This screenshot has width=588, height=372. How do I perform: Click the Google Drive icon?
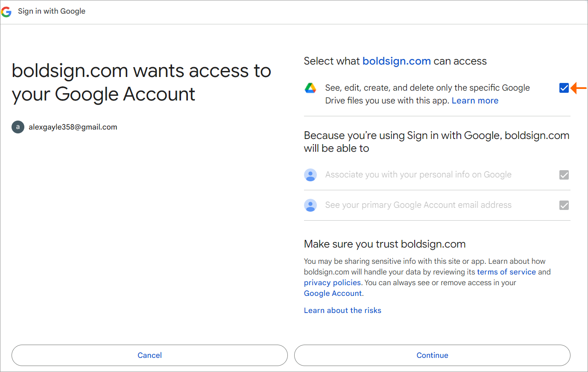point(310,88)
